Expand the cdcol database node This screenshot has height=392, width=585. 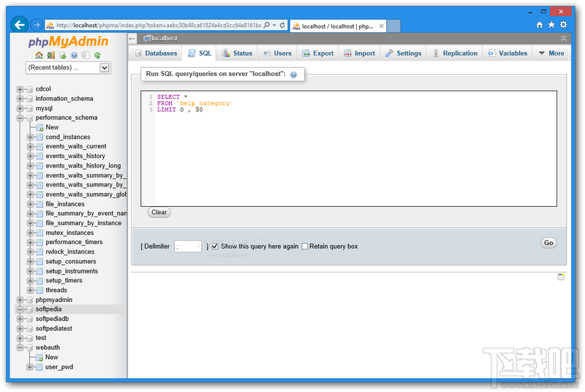pyautogui.click(x=20, y=89)
